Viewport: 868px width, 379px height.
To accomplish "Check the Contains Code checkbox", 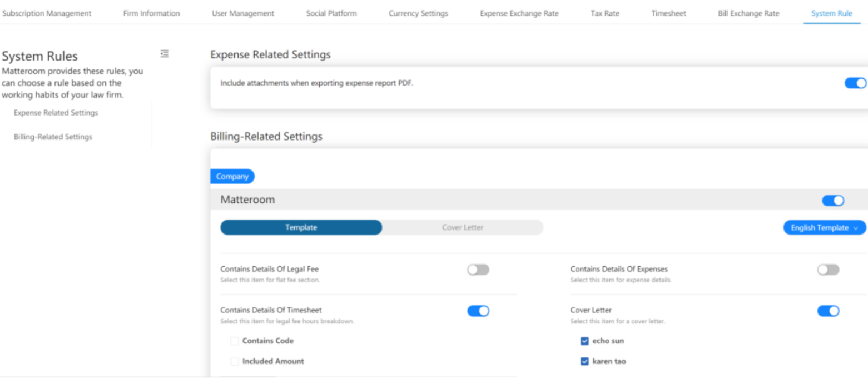I will click(235, 341).
